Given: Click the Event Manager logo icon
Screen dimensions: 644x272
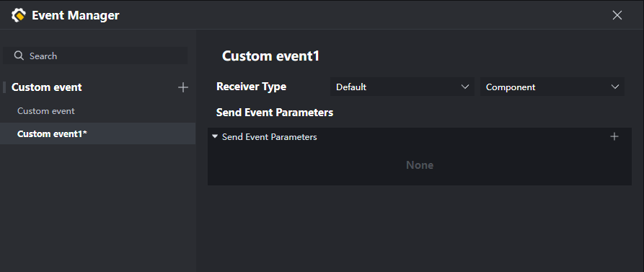Looking at the screenshot, I should pos(19,16).
